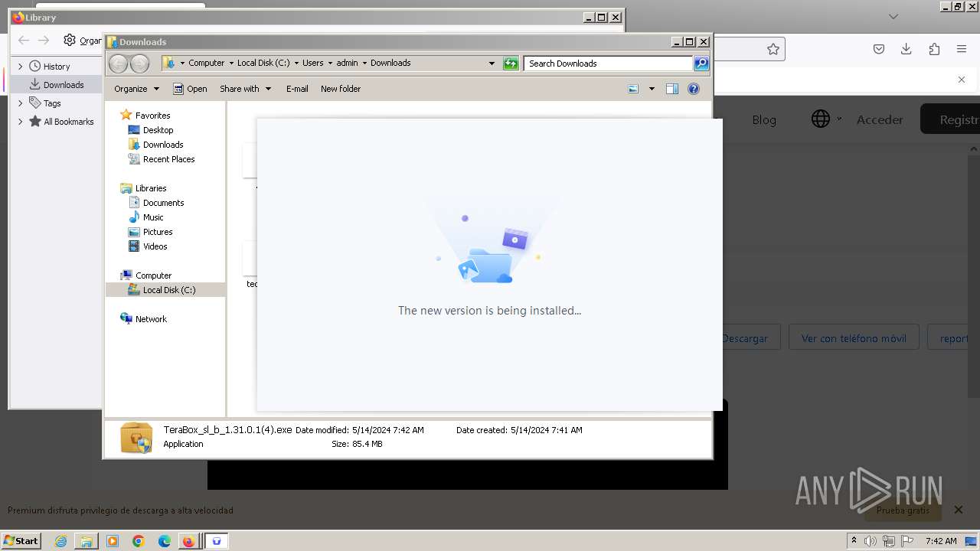Image resolution: width=980 pixels, height=551 pixels.
Task: Show hidden tray icons arrow
Action: (x=854, y=541)
